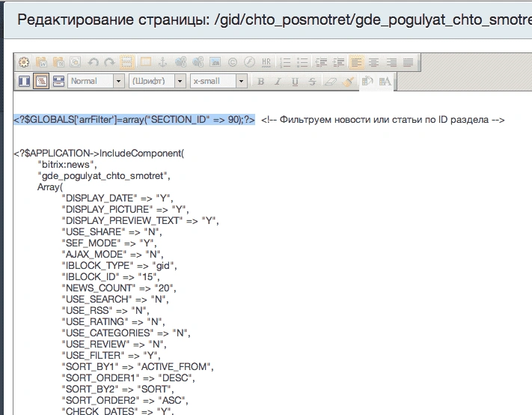This screenshot has height=415, width=532.
Task: Click the "IBLOCK_TYPE" => "gid" line
Action: tap(119, 265)
